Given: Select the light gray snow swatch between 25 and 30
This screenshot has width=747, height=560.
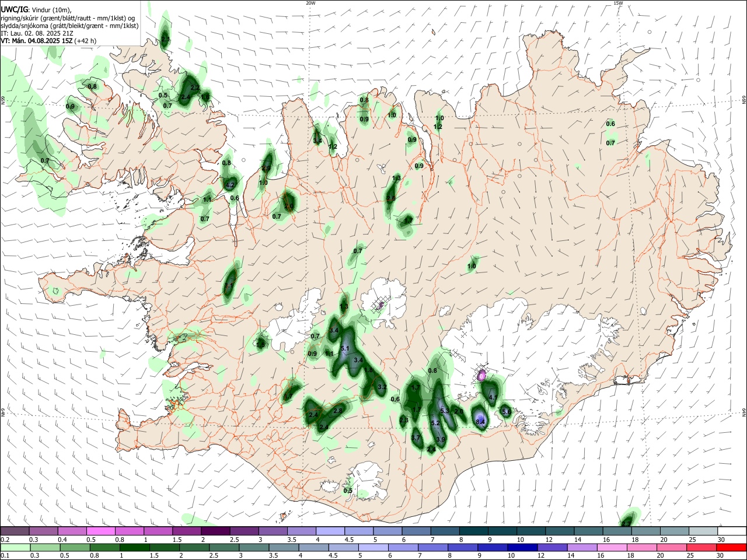Looking at the screenshot, I should [x=702, y=531].
